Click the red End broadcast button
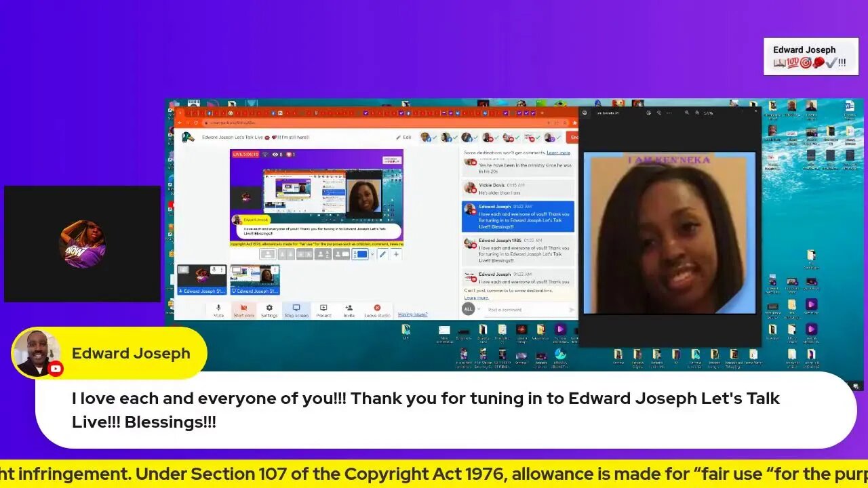The width and height of the screenshot is (868, 488). point(572,138)
